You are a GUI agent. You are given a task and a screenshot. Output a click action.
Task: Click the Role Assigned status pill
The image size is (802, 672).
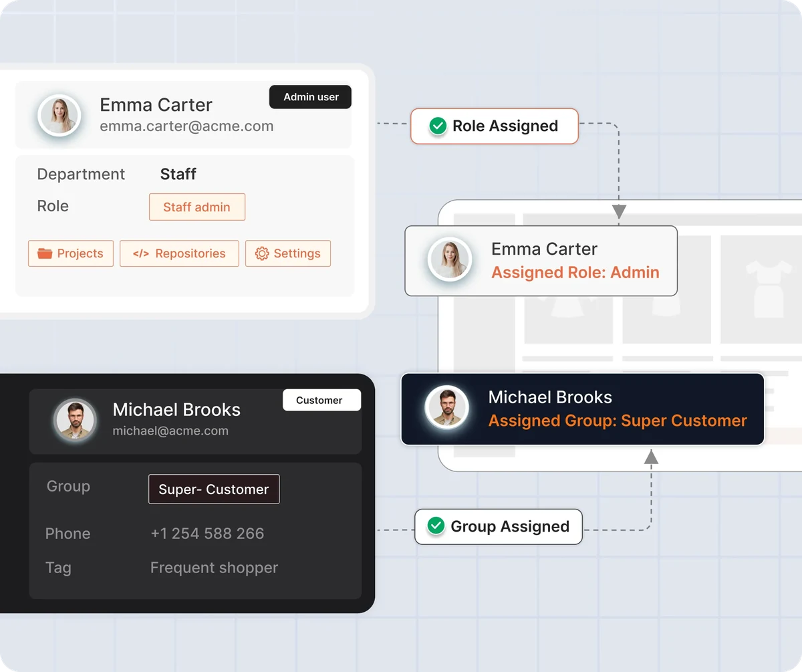494,126
